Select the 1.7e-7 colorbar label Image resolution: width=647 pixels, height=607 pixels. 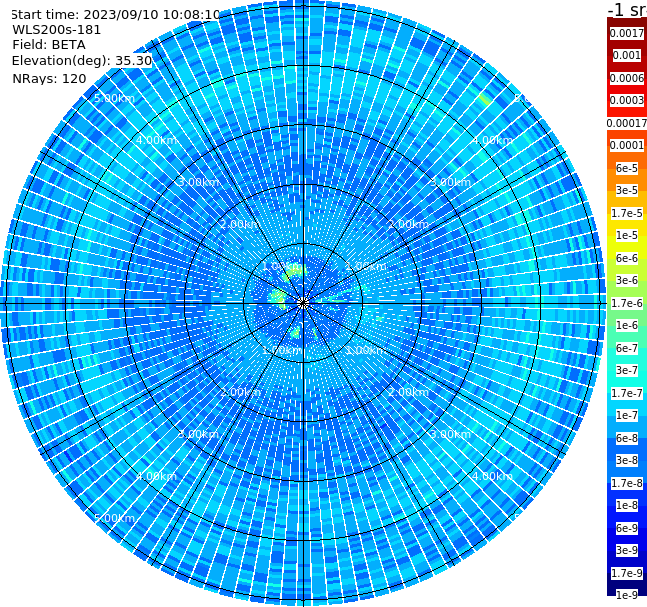click(x=627, y=393)
